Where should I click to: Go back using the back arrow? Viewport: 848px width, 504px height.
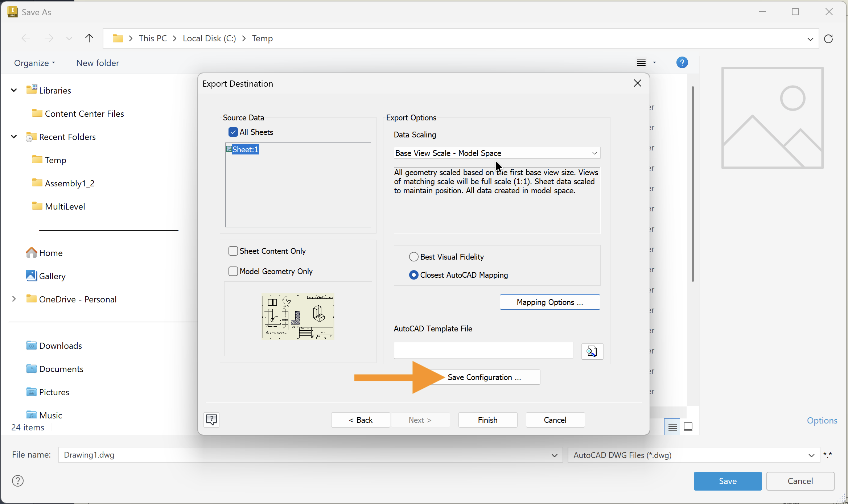(26, 38)
